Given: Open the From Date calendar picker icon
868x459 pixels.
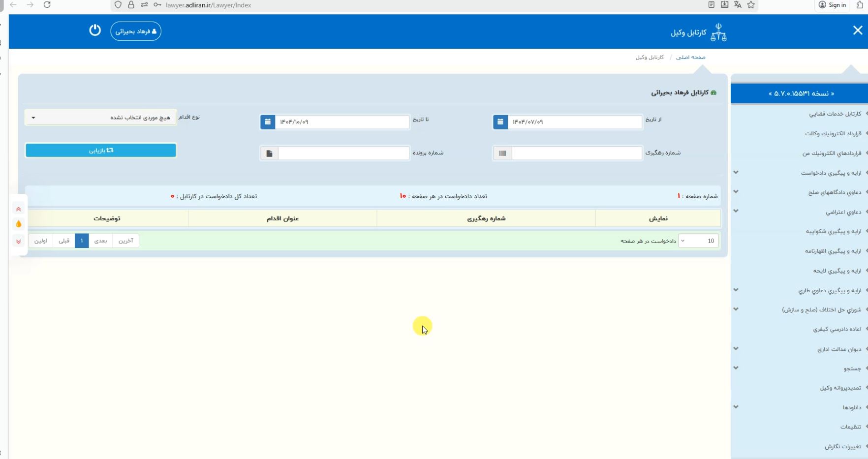Looking at the screenshot, I should point(500,122).
